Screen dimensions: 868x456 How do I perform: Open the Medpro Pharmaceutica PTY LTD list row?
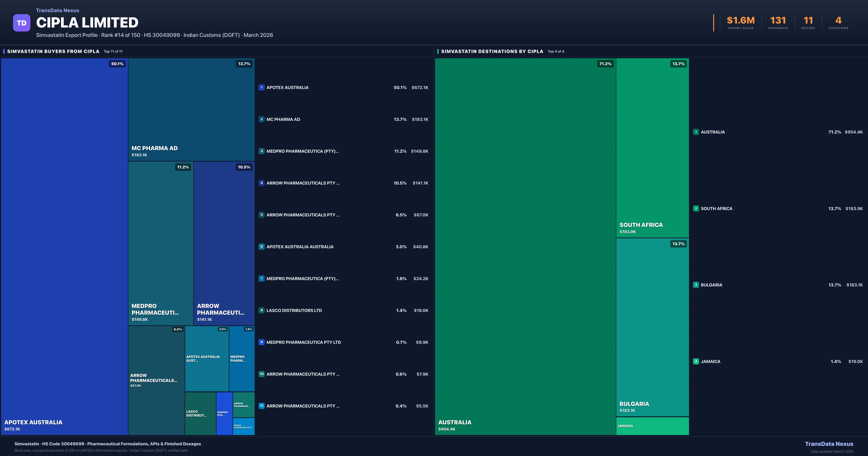[304, 342]
